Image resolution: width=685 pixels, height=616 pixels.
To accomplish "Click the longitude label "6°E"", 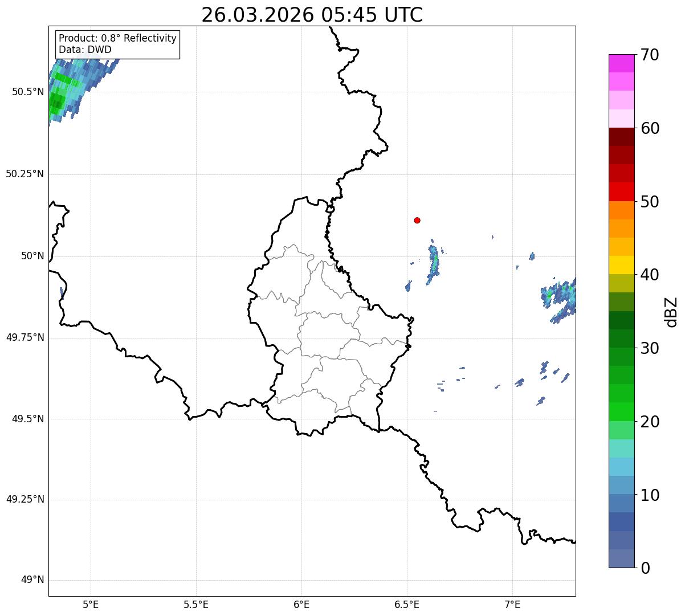I will coord(301,604).
